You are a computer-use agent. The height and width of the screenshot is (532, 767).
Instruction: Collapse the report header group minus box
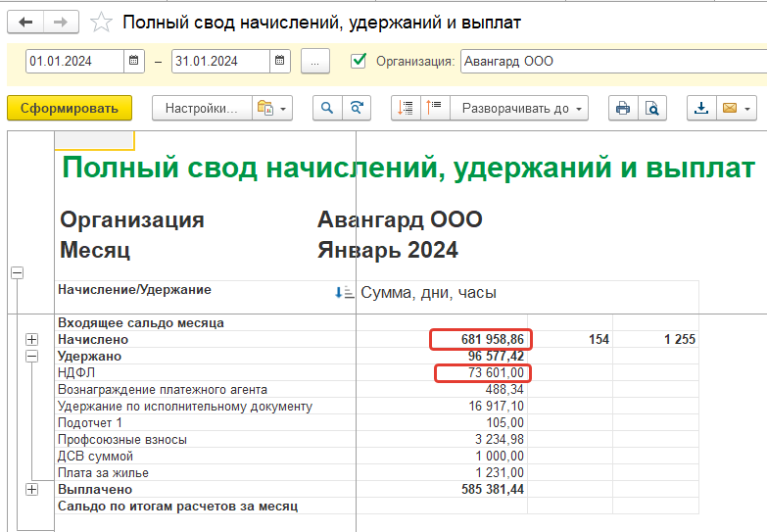(17, 272)
